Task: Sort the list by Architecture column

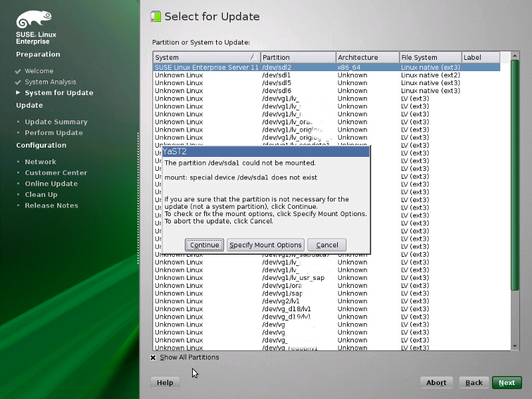Action: coord(366,57)
